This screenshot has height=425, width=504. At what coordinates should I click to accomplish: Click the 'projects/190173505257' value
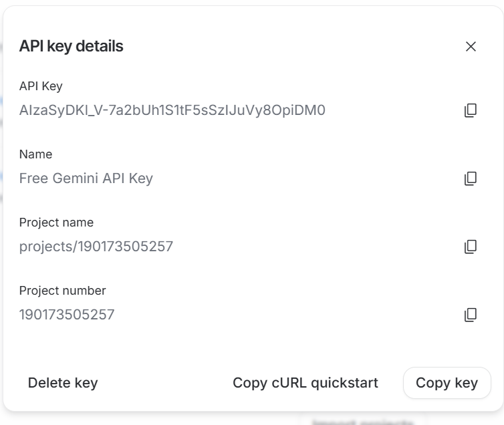(x=96, y=247)
